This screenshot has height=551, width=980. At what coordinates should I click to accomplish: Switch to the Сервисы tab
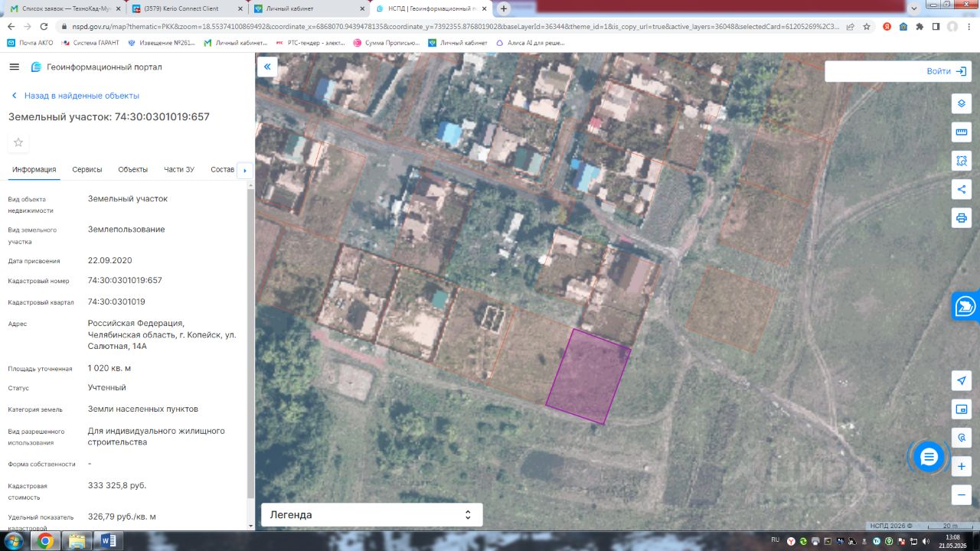87,169
